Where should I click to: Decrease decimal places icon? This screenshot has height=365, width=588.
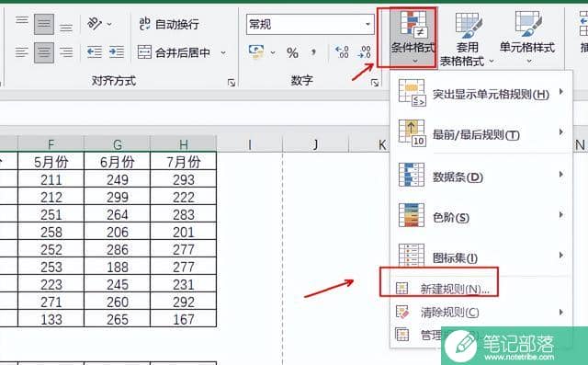[x=364, y=52]
